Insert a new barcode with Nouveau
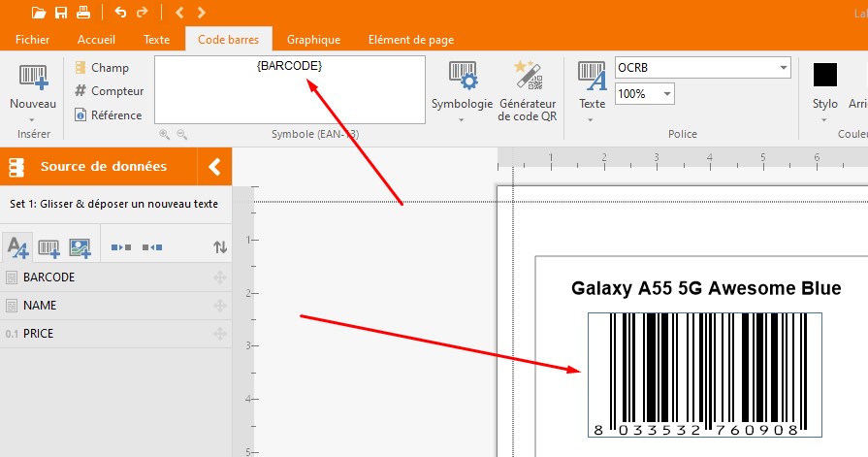Viewport: 868px width, 457px height. [x=33, y=77]
